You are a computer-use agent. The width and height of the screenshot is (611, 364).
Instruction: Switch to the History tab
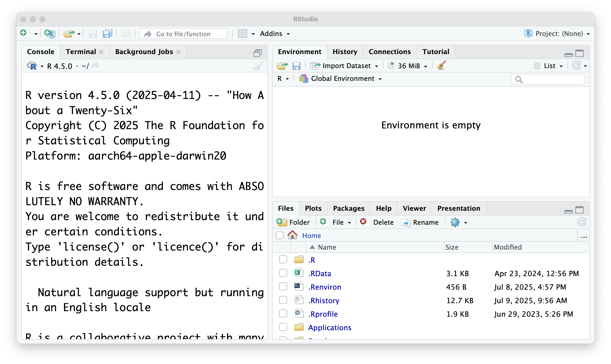point(345,52)
